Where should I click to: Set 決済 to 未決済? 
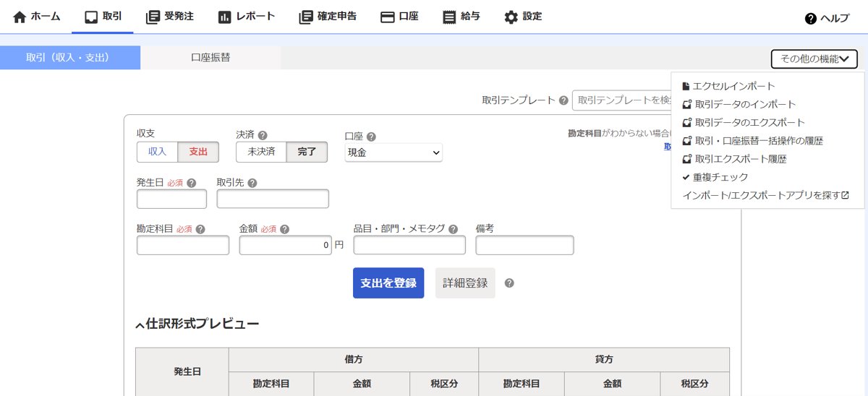pyautogui.click(x=261, y=152)
